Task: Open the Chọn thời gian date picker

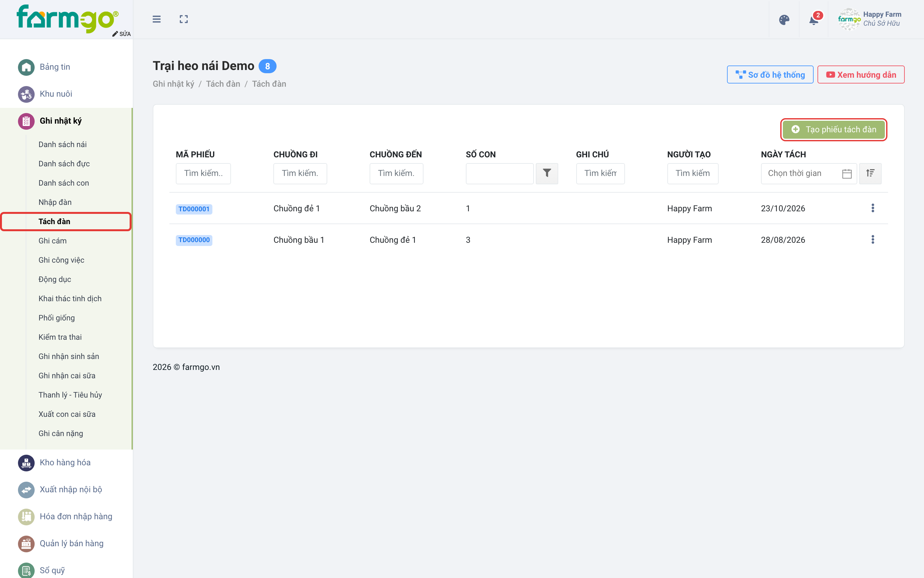Action: pyautogui.click(x=809, y=173)
